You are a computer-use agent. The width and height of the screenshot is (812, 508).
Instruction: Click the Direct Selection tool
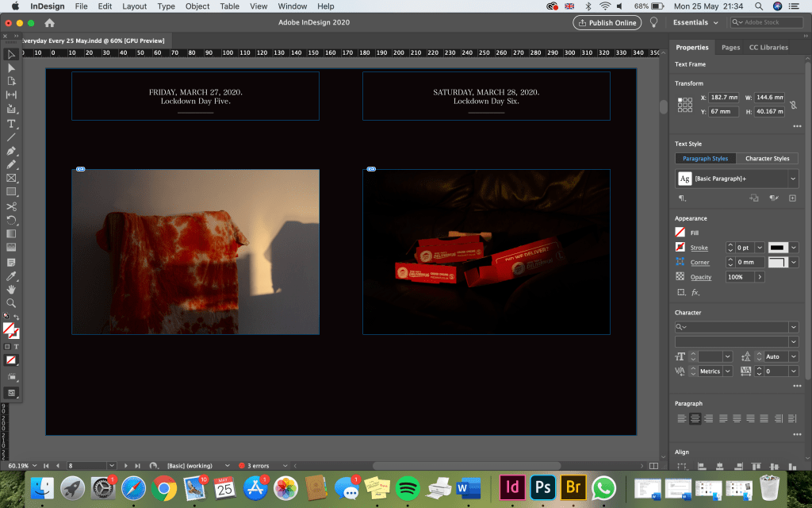point(11,68)
